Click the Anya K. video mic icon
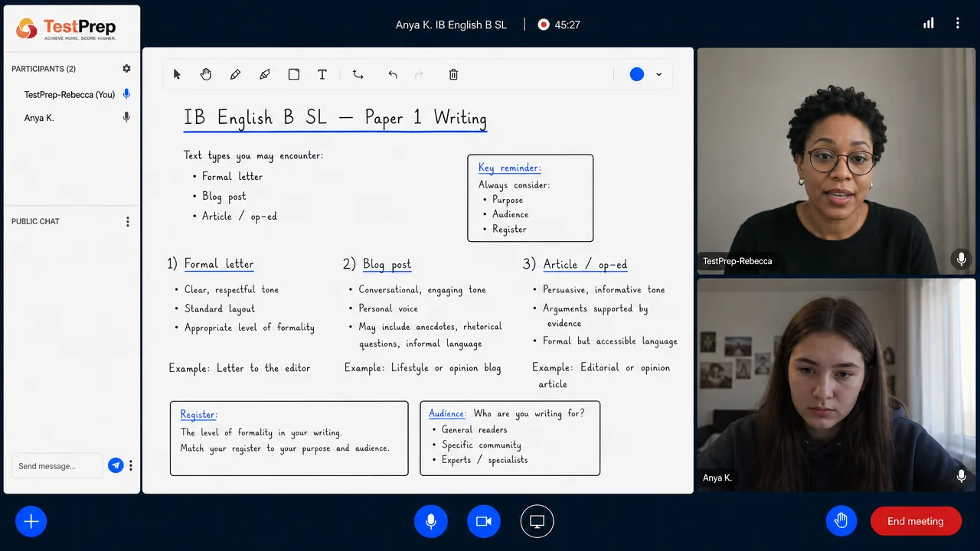Screen dimensions: 980x551 962,476
